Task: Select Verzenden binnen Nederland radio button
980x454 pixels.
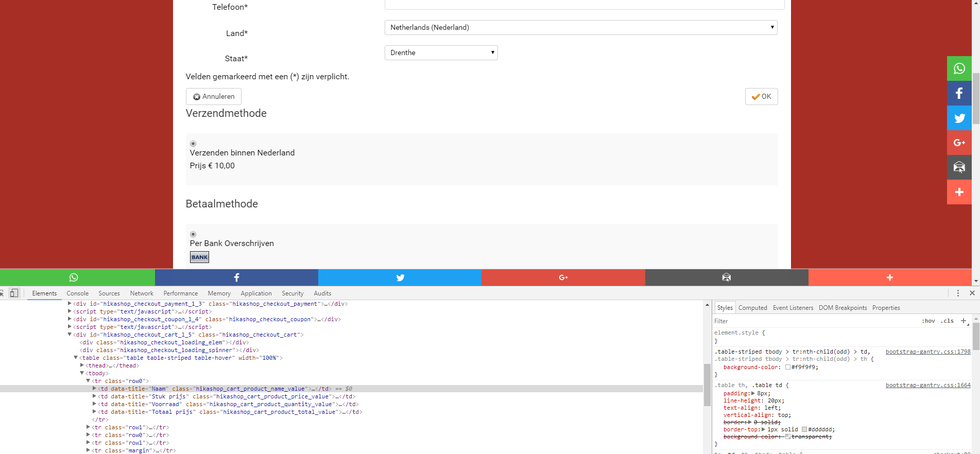Action: pos(193,144)
